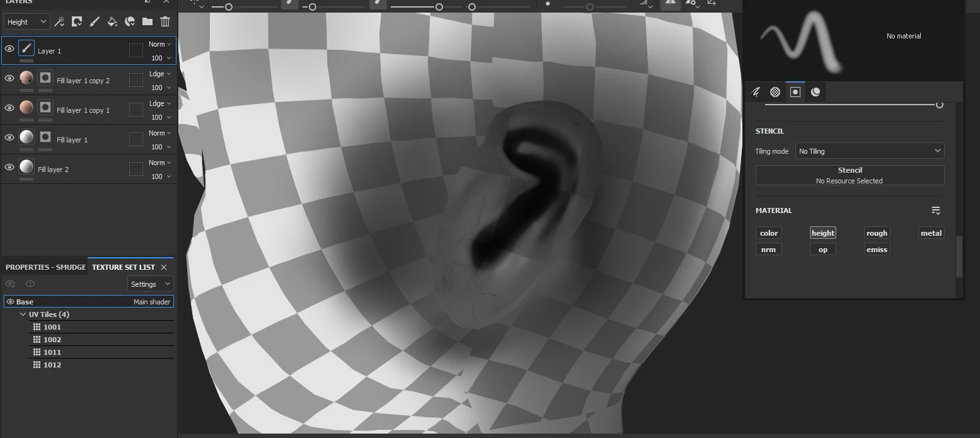
Task: Add a fill layer with the bucket icon
Action: point(112,21)
